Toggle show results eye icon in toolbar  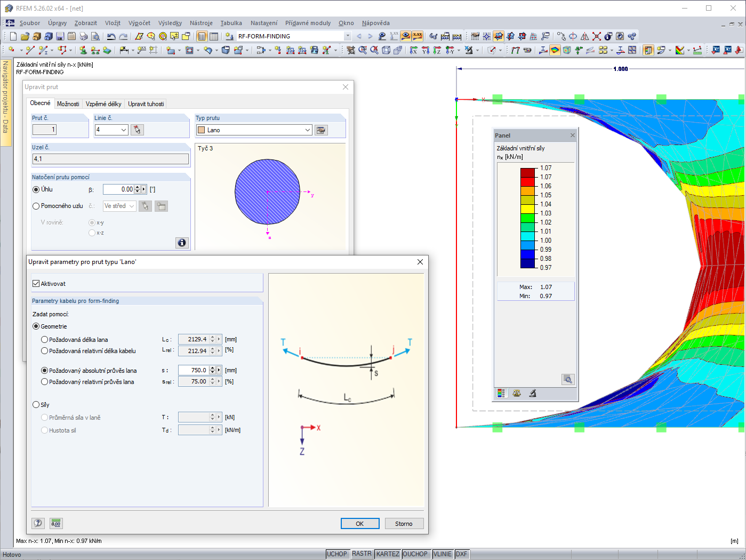pyautogui.click(x=406, y=36)
